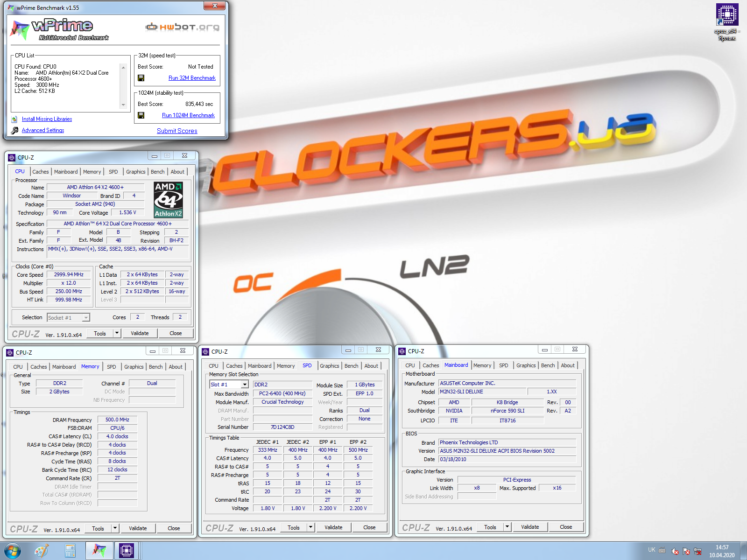Open the Advanced Settings link
The width and height of the screenshot is (747, 560).
tap(43, 130)
